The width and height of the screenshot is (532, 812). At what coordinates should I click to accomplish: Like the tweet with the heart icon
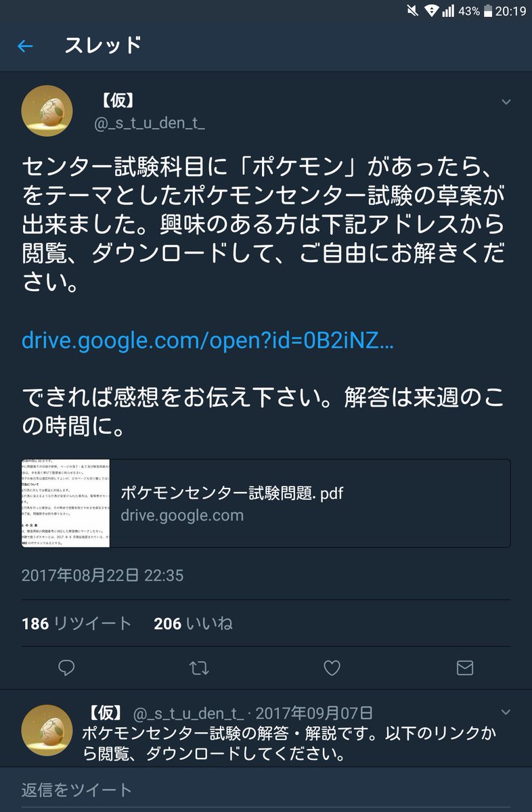click(x=332, y=668)
